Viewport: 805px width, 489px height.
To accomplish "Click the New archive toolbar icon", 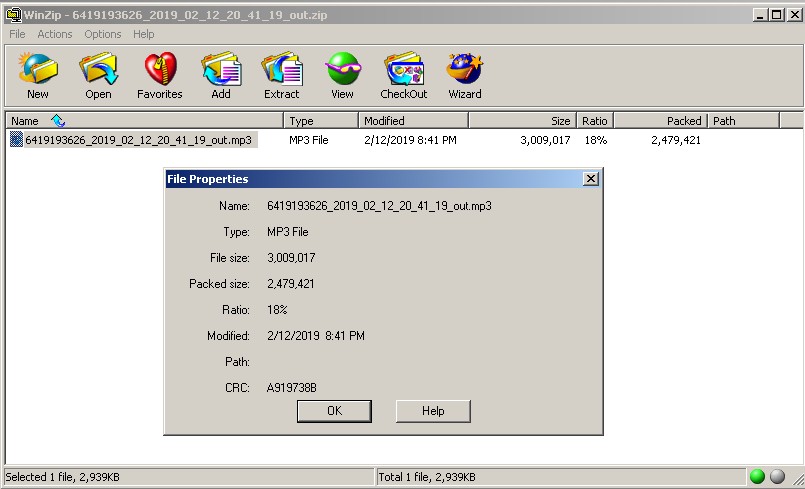I will pyautogui.click(x=37, y=68).
